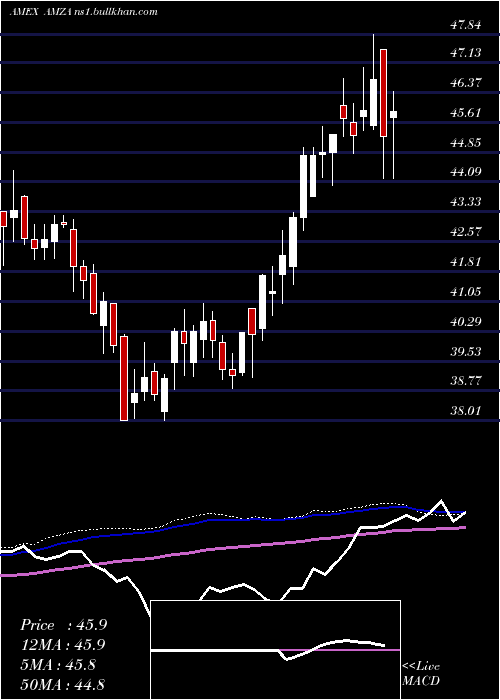
Task: Click the 12MA : 45.9 readout
Action: click(63, 645)
